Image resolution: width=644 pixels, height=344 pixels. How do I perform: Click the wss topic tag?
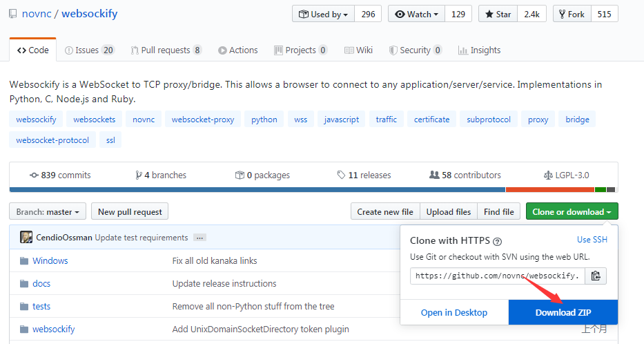pos(301,120)
